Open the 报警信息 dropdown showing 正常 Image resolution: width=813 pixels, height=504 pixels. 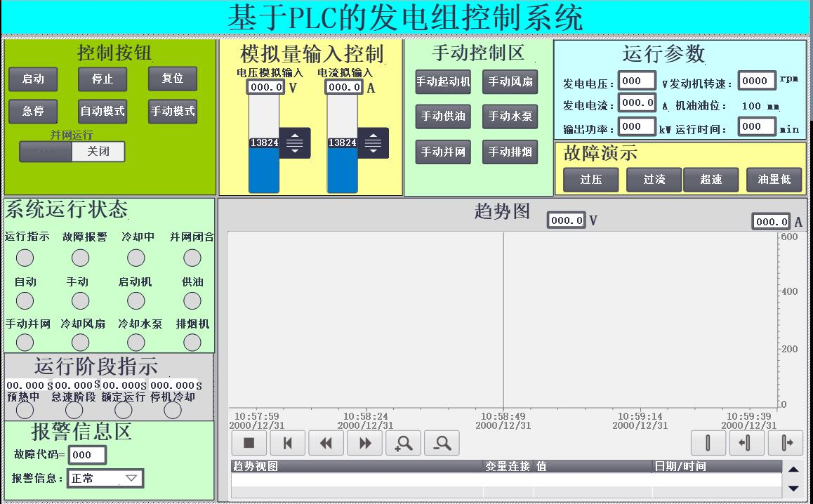[105, 478]
